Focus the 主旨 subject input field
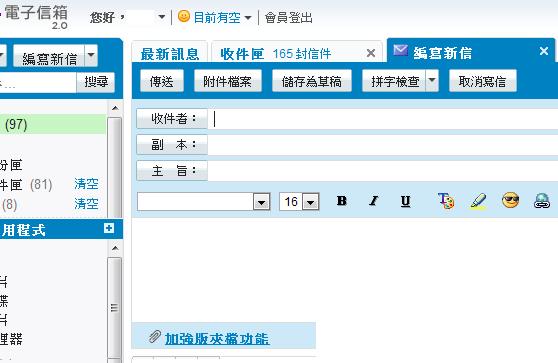This screenshot has width=558, height=363. point(383,171)
